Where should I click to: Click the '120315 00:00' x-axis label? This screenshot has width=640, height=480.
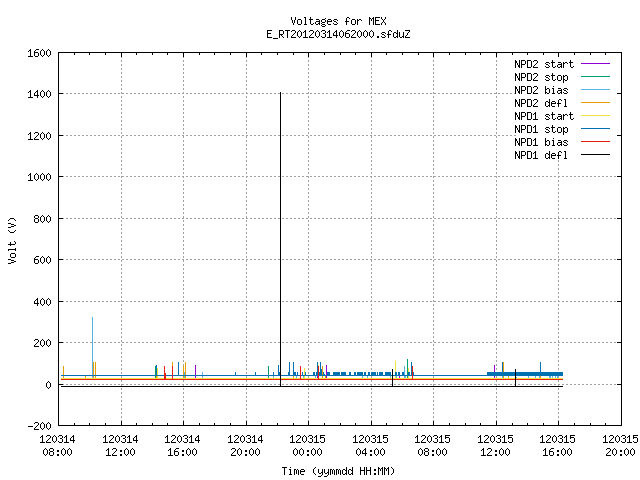tap(307, 446)
